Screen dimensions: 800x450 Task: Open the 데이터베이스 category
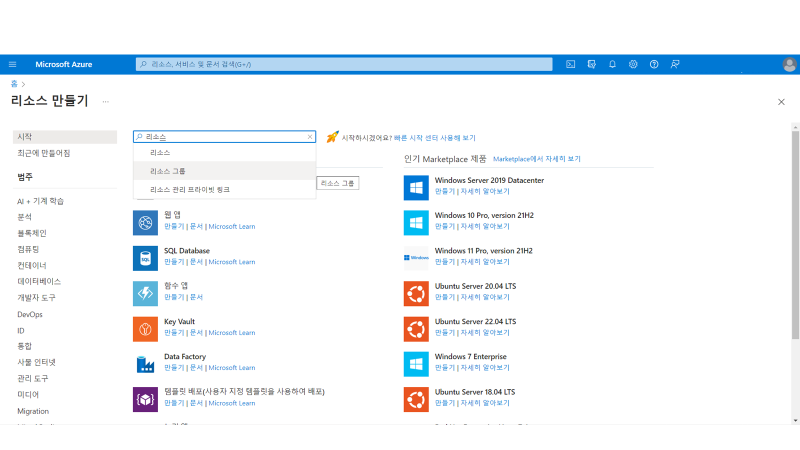[x=39, y=281]
